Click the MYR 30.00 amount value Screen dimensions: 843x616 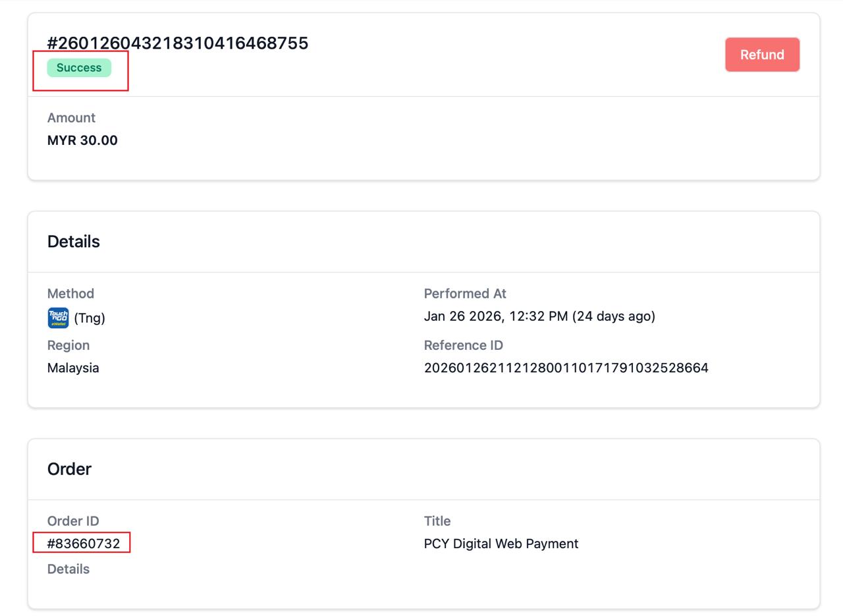82,140
